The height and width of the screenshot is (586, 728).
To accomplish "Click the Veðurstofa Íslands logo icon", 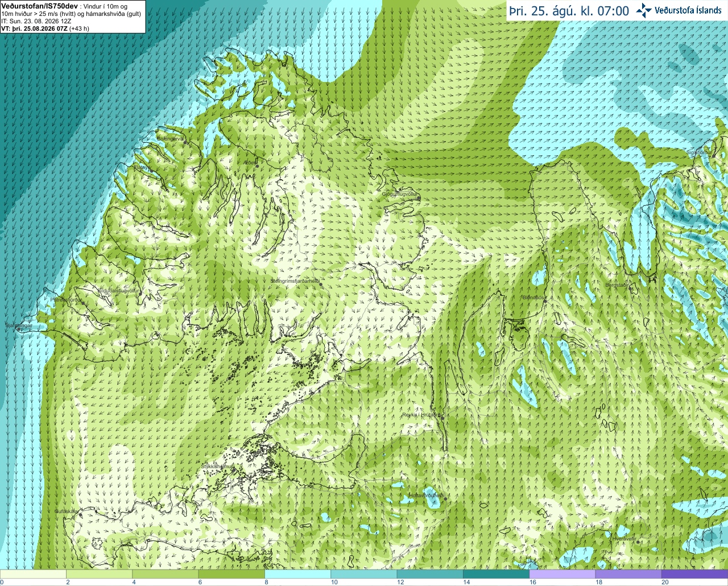I will click(x=644, y=10).
